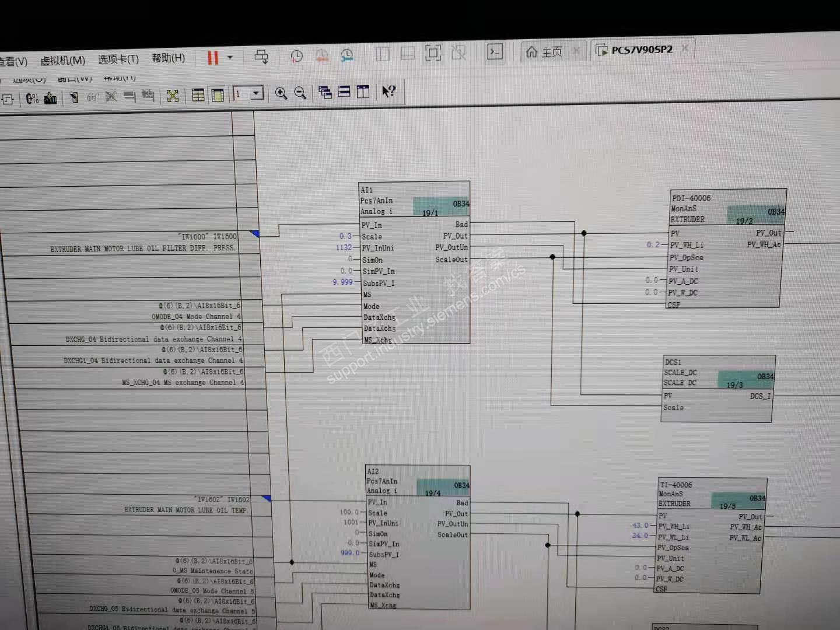This screenshot has height=630, width=840.
Task: Click the CFC compile icon
Action: (32, 99)
